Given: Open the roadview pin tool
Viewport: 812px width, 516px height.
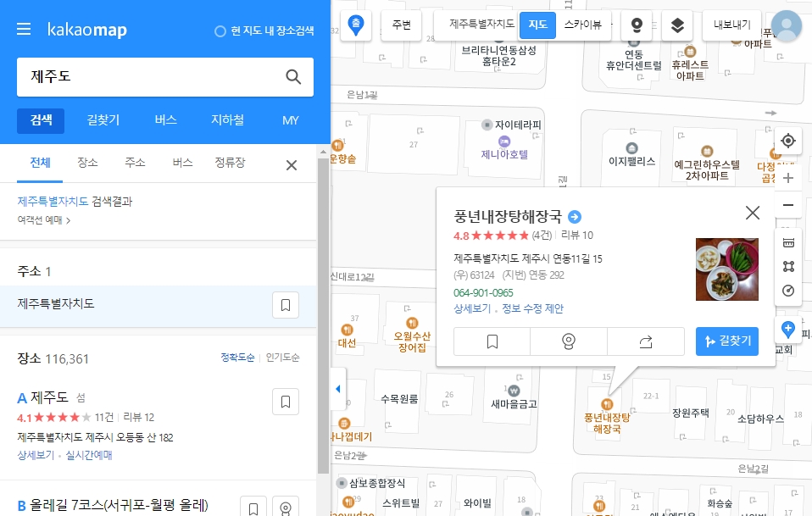Looking at the screenshot, I should [x=637, y=25].
